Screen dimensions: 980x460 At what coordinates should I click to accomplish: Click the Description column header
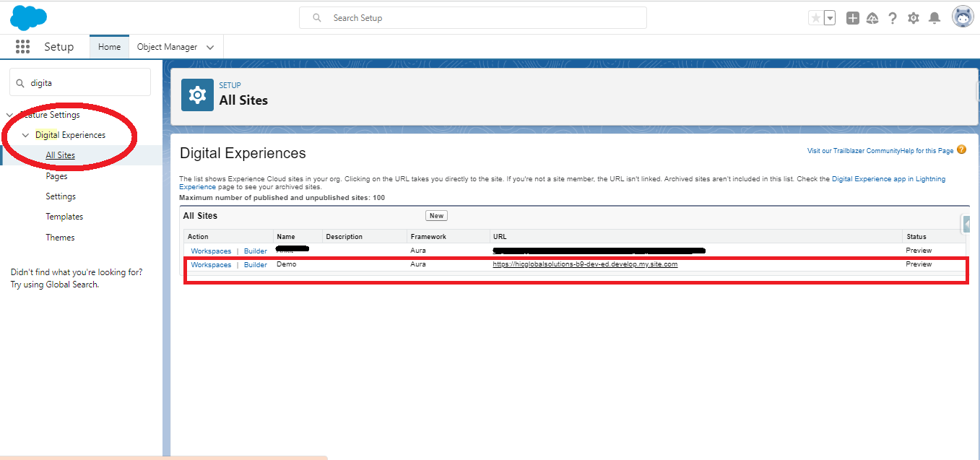point(344,237)
